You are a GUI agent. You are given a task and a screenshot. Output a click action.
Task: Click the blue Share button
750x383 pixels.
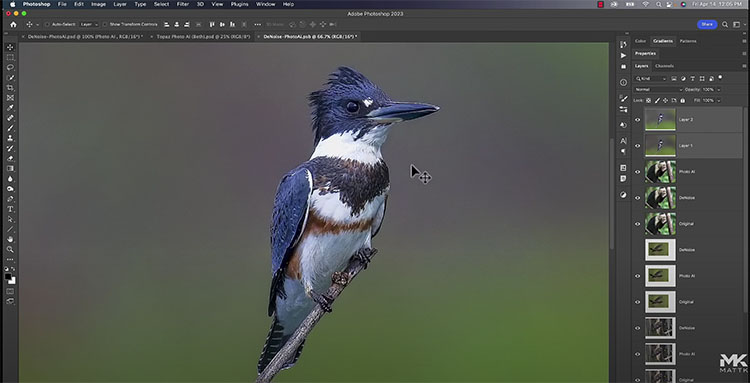(707, 24)
